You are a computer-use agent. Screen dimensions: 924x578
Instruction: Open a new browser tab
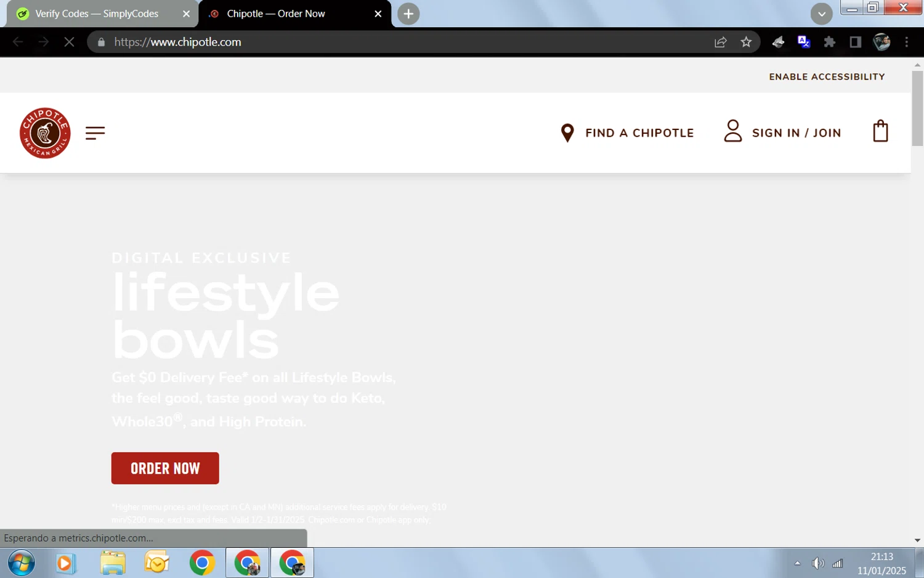[x=408, y=14]
